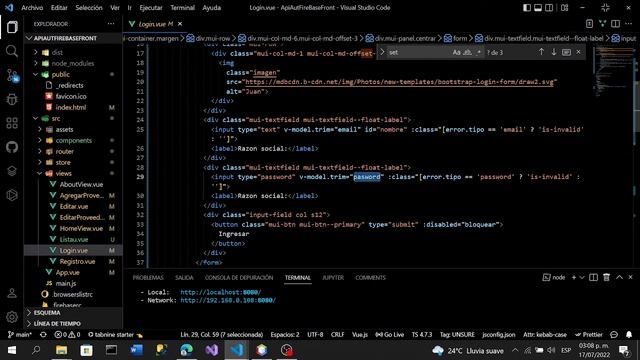Maximize panel with up chevron
The width and height of the screenshot is (640, 360).
[x=619, y=278]
